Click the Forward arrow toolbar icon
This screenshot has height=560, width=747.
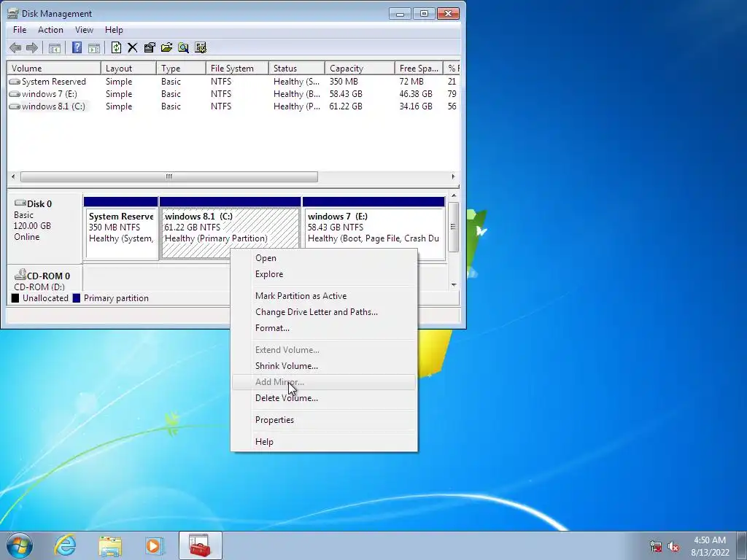coord(32,47)
